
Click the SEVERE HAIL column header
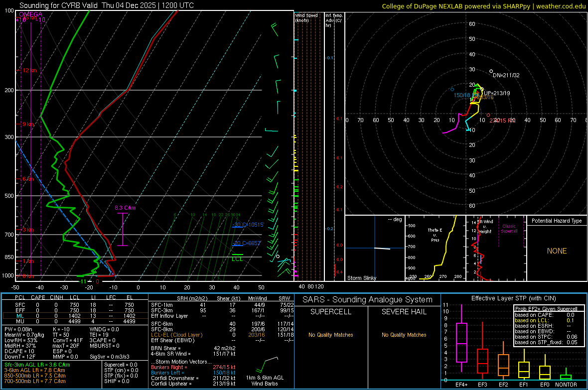[404, 312]
